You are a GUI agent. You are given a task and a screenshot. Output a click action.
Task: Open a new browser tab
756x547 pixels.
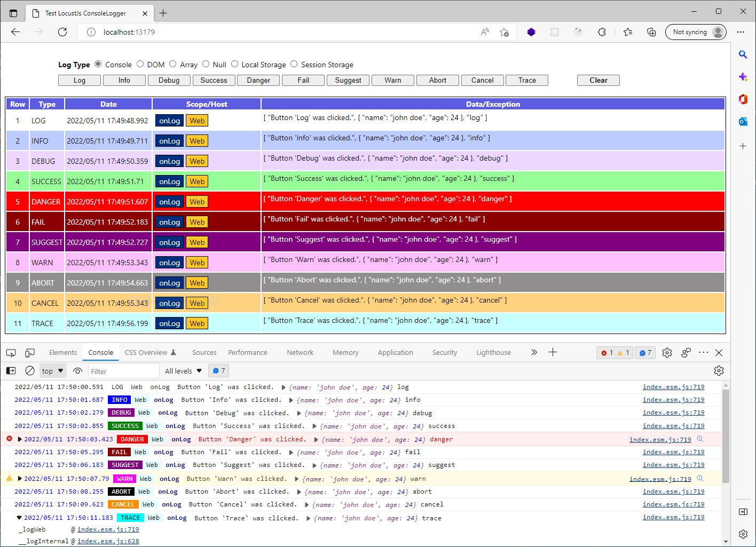point(163,13)
